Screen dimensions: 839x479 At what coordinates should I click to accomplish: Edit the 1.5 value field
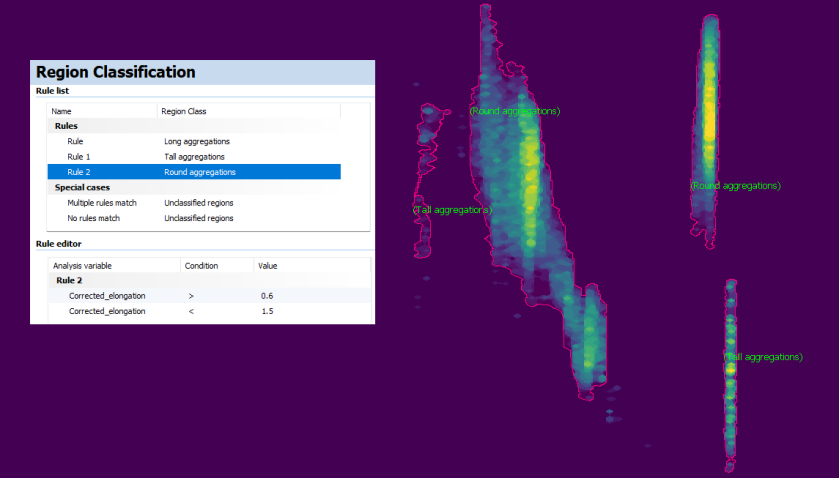tap(267, 311)
